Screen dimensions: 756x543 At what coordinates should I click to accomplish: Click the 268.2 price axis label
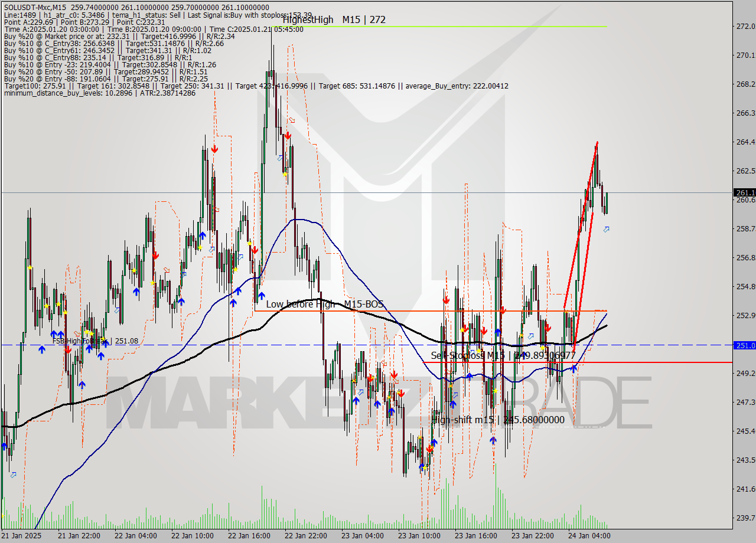(745, 84)
